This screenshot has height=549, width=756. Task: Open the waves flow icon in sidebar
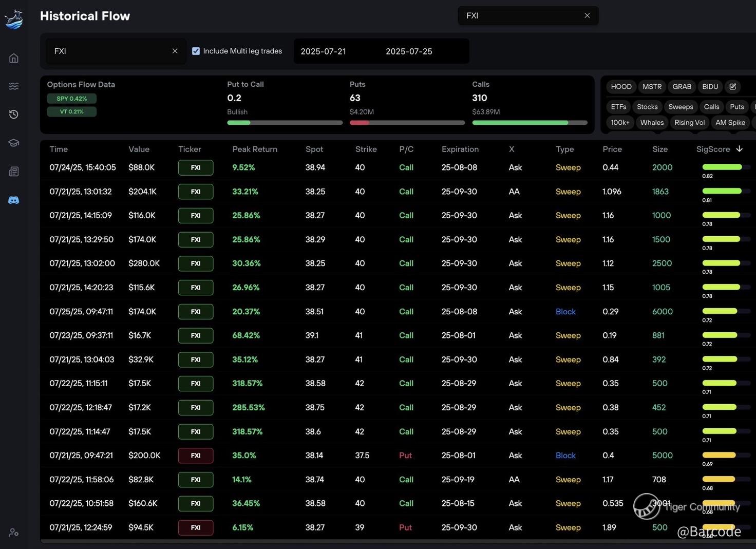[14, 86]
